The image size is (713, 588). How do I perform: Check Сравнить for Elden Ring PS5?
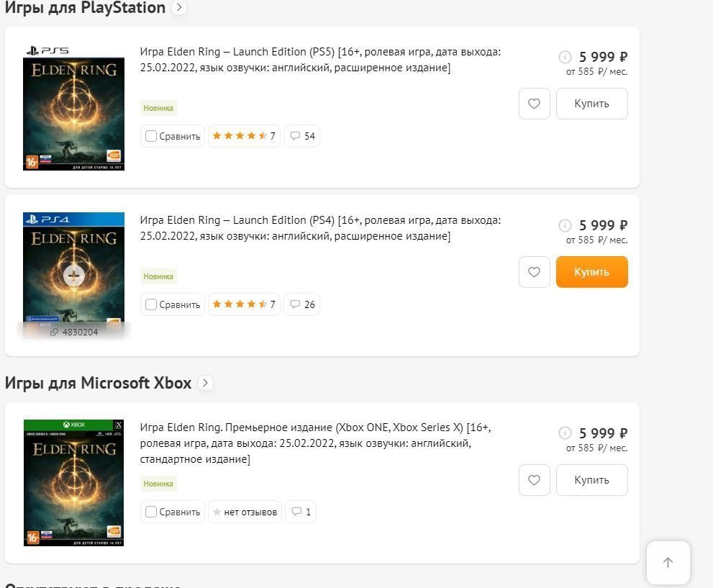point(151,136)
